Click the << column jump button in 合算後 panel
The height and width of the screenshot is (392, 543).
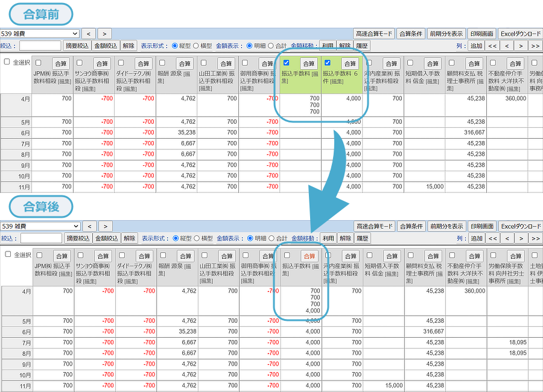point(492,238)
